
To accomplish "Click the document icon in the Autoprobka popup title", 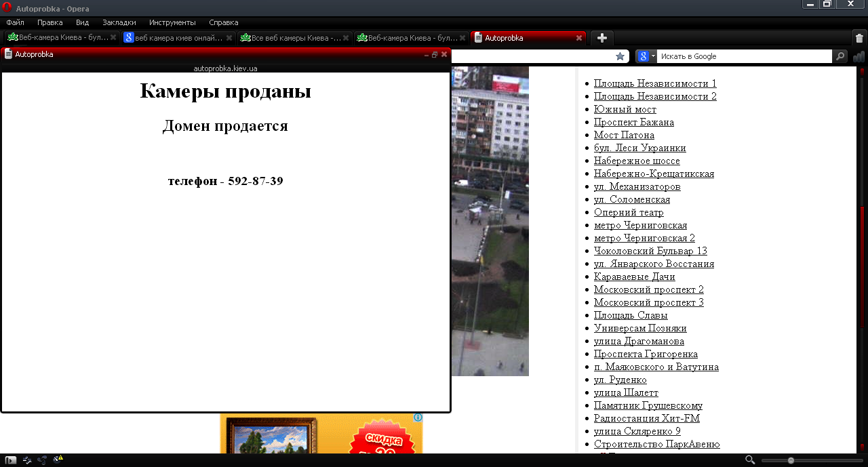I will [9, 54].
